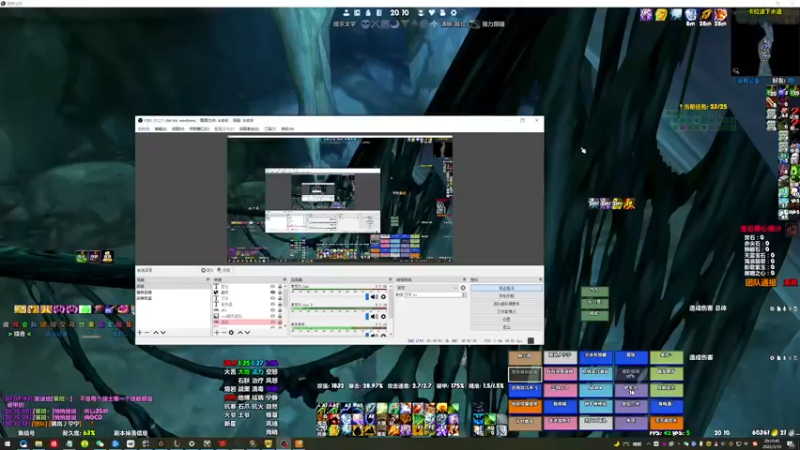Toggle lock on the pink highlighted source
The width and height of the screenshot is (800, 450).
pyautogui.click(x=280, y=322)
